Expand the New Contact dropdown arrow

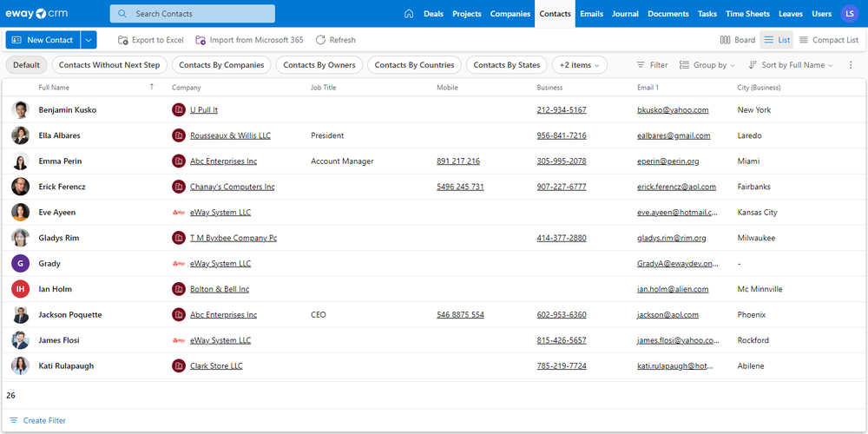point(89,40)
